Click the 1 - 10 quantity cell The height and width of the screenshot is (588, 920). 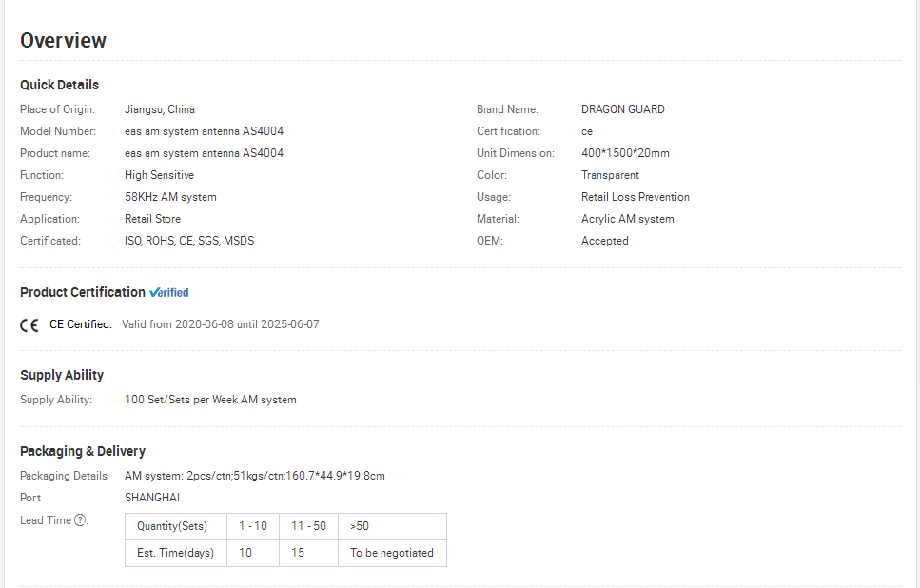pyautogui.click(x=253, y=526)
